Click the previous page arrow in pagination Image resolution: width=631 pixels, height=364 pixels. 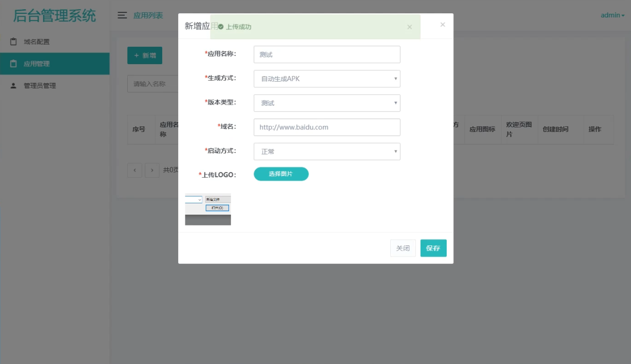135,170
